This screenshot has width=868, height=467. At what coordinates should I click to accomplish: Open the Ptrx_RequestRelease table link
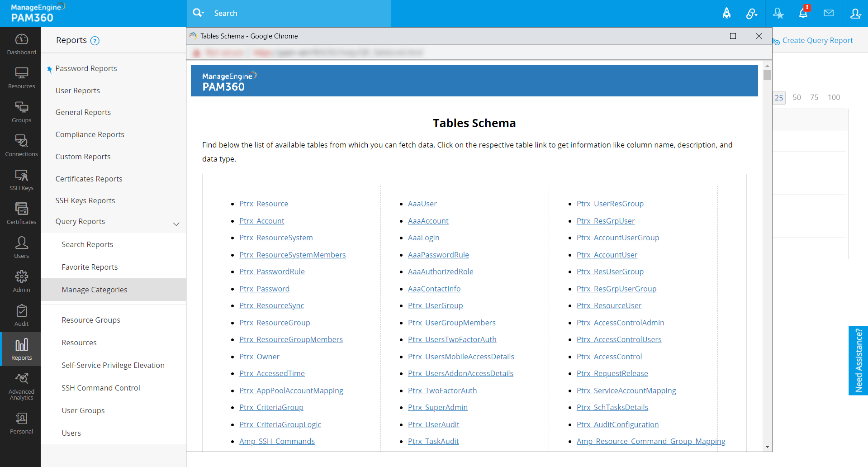point(612,373)
